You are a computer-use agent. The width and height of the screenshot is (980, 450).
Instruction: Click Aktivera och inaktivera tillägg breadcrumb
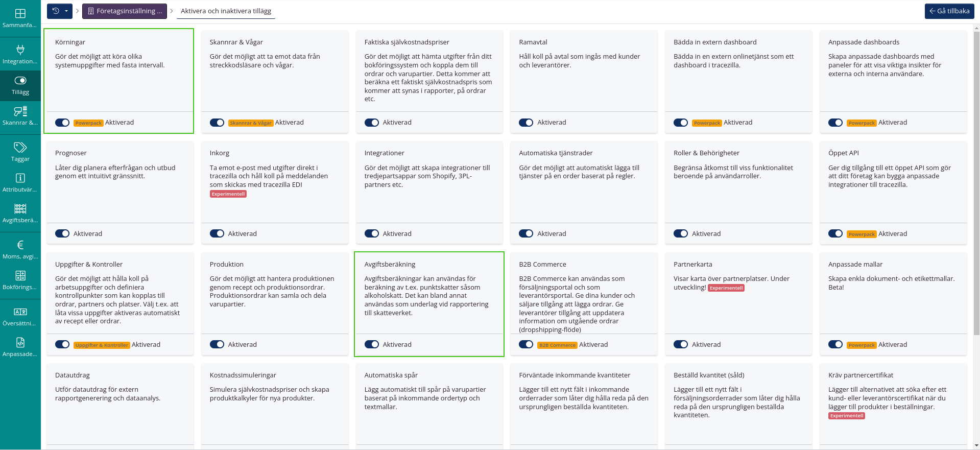[x=226, y=11]
